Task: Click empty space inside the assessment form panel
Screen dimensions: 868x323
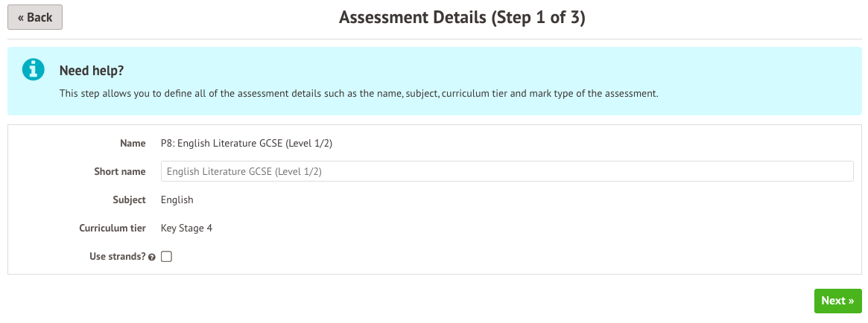Action: pos(522,238)
